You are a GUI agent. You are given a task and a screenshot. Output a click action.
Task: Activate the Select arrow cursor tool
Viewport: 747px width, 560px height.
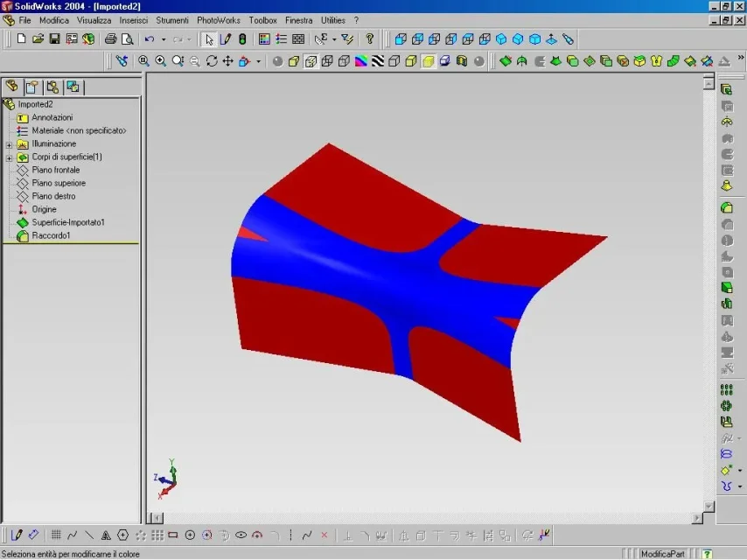tap(209, 39)
